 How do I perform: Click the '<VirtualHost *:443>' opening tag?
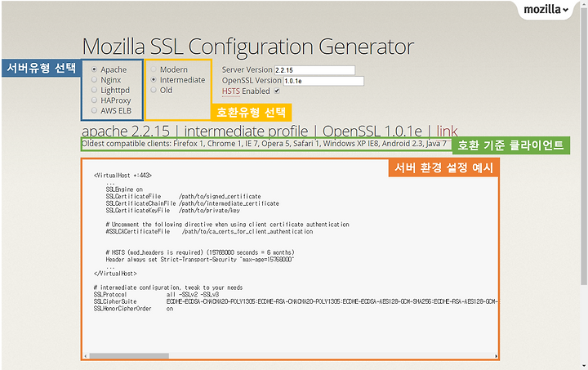122,176
